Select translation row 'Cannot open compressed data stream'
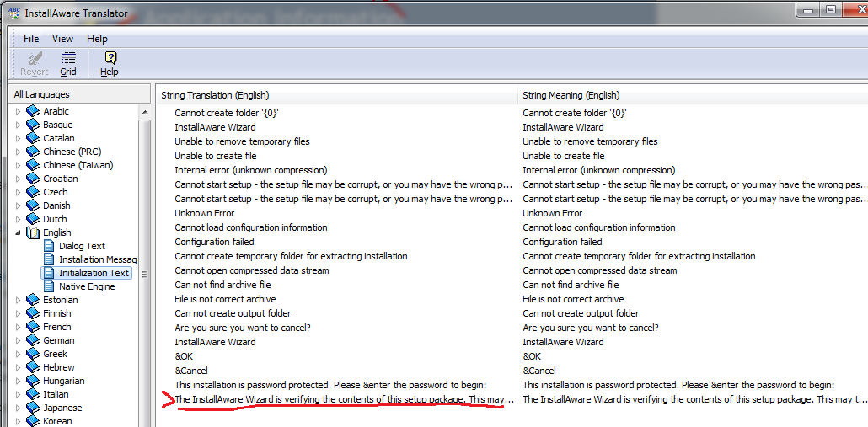Image resolution: width=868 pixels, height=427 pixels. (x=252, y=270)
